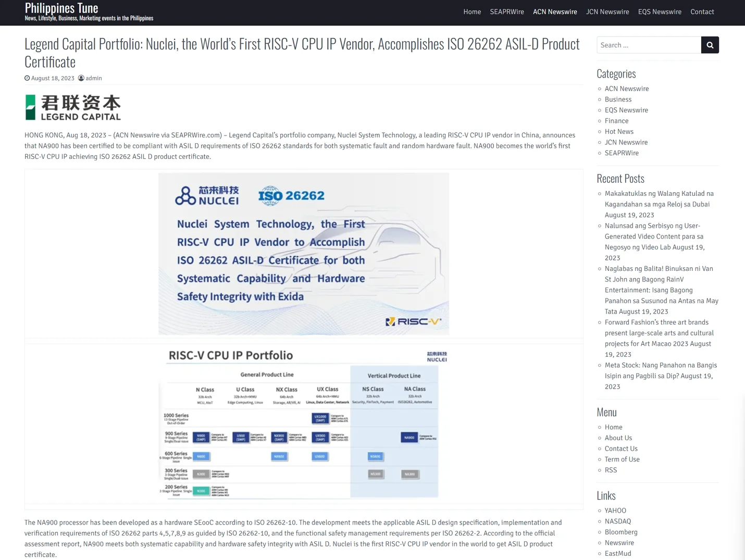Open Term of Use in sidebar Menu

pyautogui.click(x=622, y=459)
